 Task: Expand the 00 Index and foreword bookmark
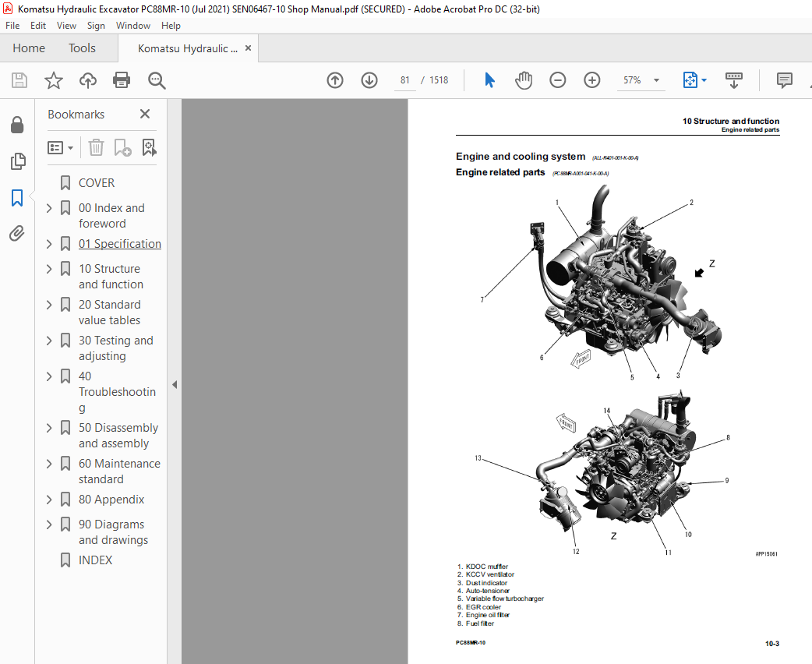click(x=49, y=208)
